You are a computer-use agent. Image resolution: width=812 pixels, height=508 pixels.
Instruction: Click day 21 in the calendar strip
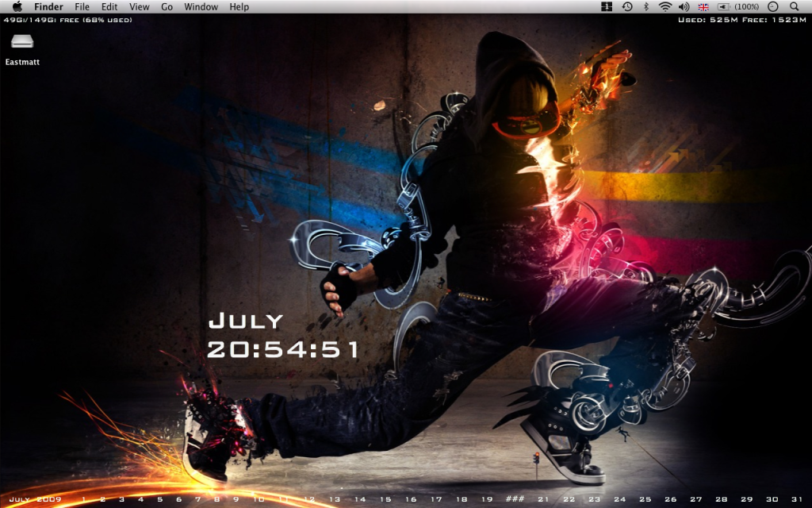(542, 499)
